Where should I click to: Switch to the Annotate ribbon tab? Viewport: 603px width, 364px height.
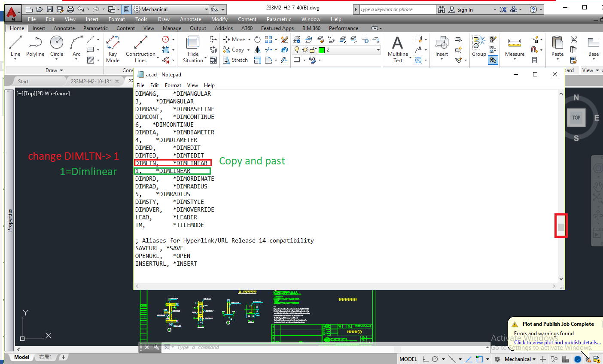pyautogui.click(x=64, y=28)
